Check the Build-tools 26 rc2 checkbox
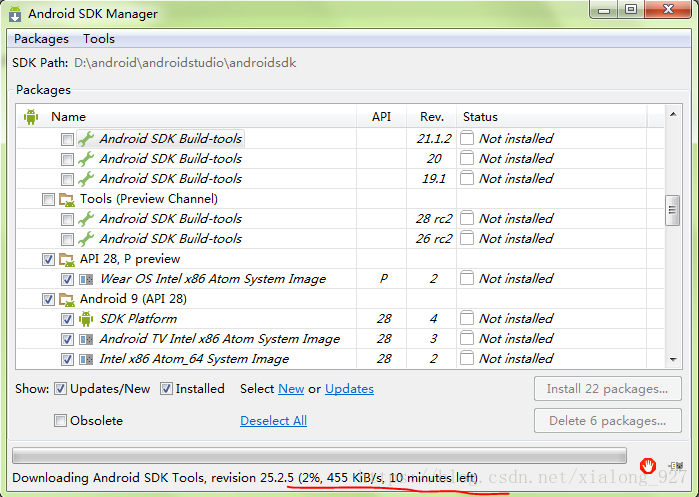 (67, 239)
